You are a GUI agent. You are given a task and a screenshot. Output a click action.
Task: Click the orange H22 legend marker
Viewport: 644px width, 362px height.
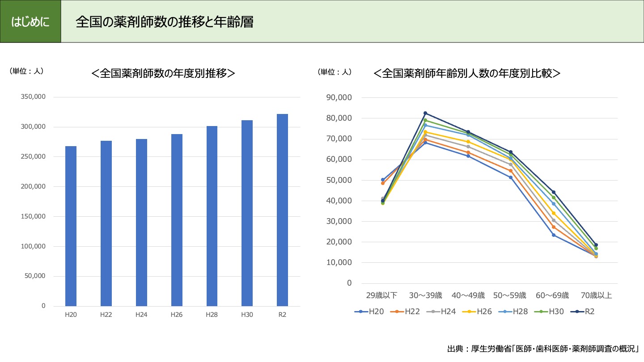397,311
